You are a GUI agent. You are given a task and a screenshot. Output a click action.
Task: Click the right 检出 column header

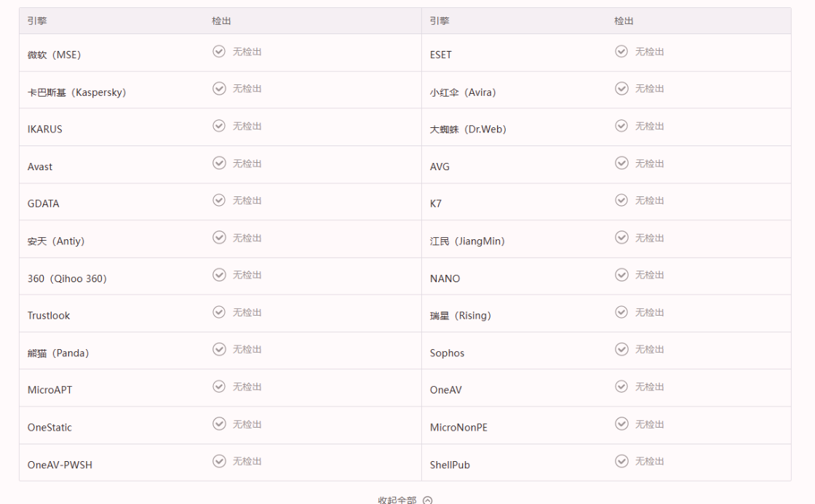[x=624, y=21]
